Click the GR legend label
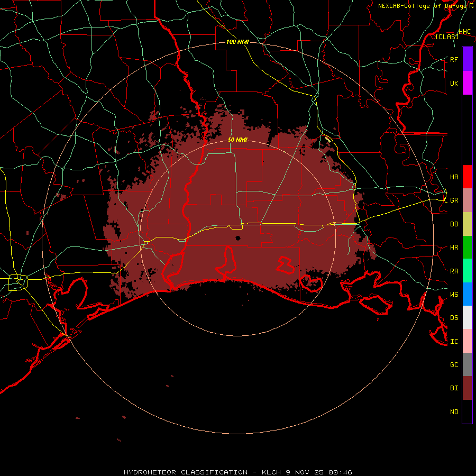This screenshot has width=476, height=476. (454, 200)
